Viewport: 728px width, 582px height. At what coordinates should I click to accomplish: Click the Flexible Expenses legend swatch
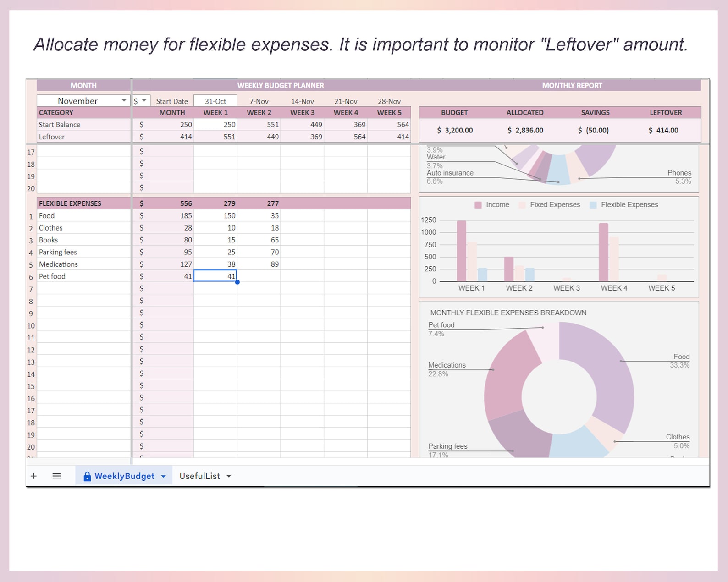(x=593, y=205)
